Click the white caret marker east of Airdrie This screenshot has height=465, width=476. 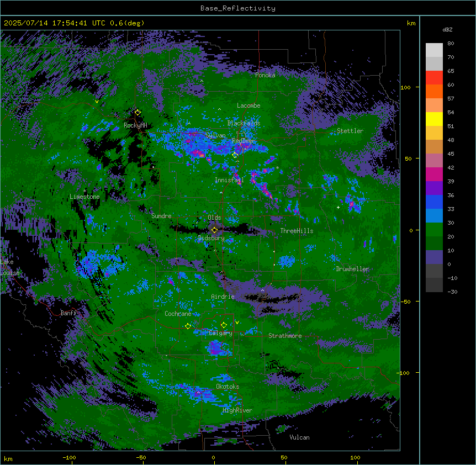point(262,290)
